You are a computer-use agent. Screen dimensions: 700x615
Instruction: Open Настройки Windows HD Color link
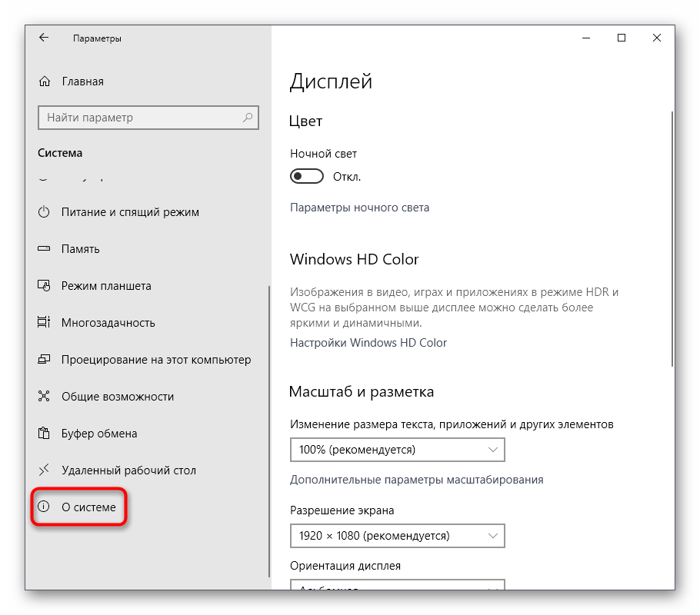pyautogui.click(x=368, y=343)
